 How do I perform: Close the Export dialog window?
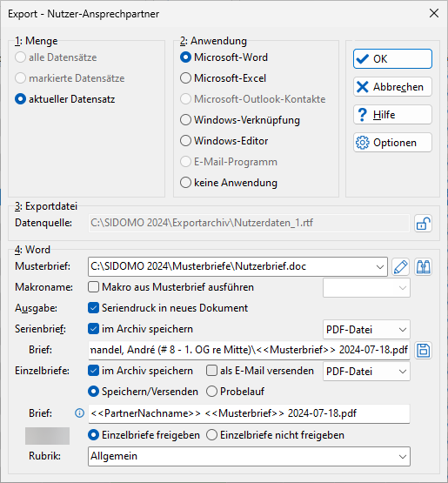pos(434,14)
